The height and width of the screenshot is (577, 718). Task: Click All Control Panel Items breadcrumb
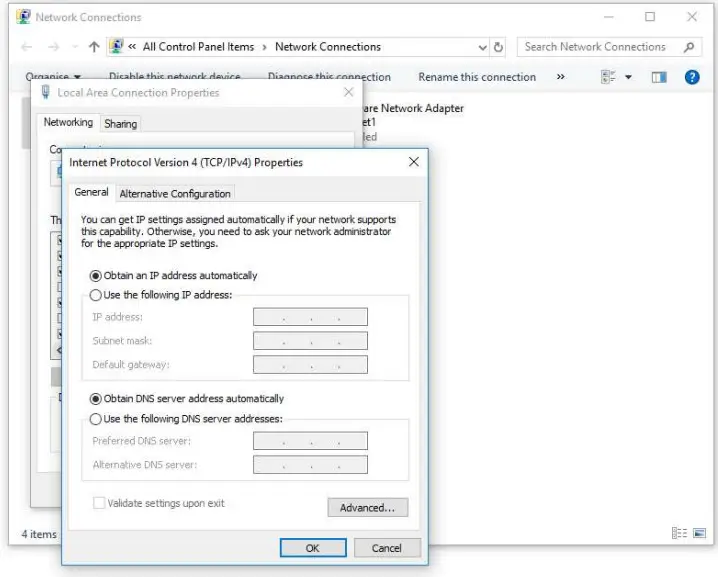pos(198,47)
